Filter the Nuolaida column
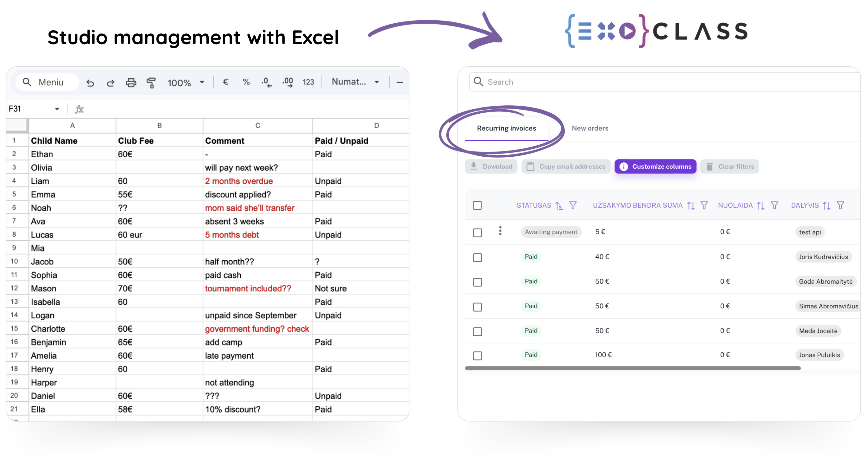This screenshot has width=868, height=476. coord(774,205)
